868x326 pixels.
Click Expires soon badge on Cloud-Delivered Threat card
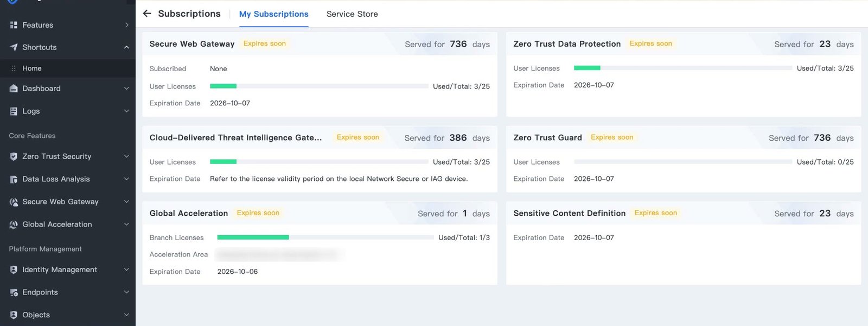pyautogui.click(x=358, y=137)
